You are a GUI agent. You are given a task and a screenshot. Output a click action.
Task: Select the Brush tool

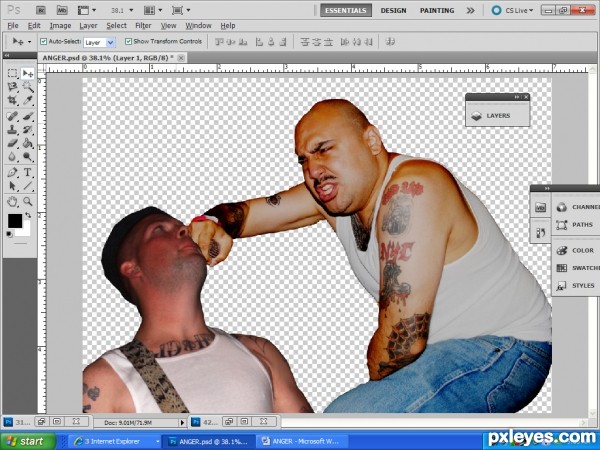coord(28,116)
